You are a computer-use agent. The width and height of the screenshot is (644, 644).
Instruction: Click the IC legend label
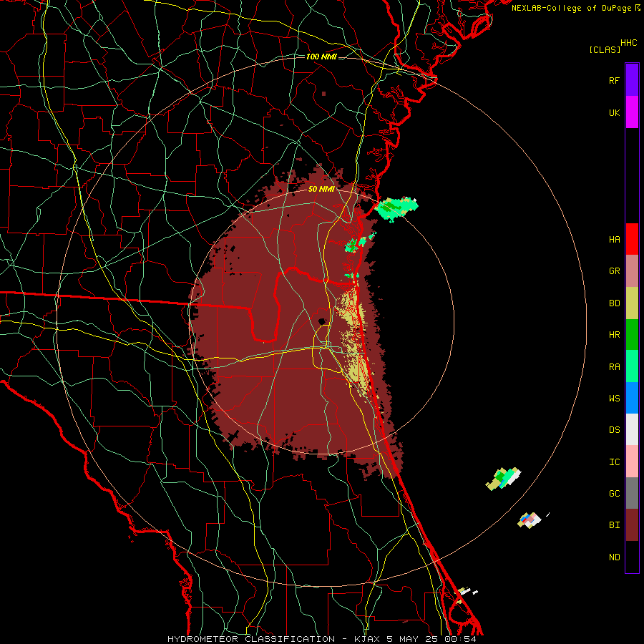tap(614, 462)
